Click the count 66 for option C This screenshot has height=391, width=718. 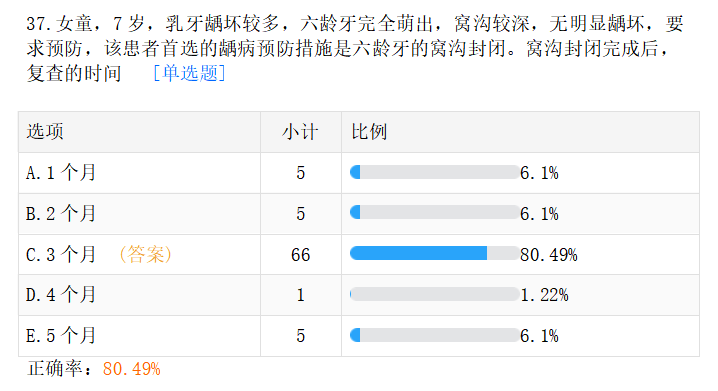[x=300, y=255]
